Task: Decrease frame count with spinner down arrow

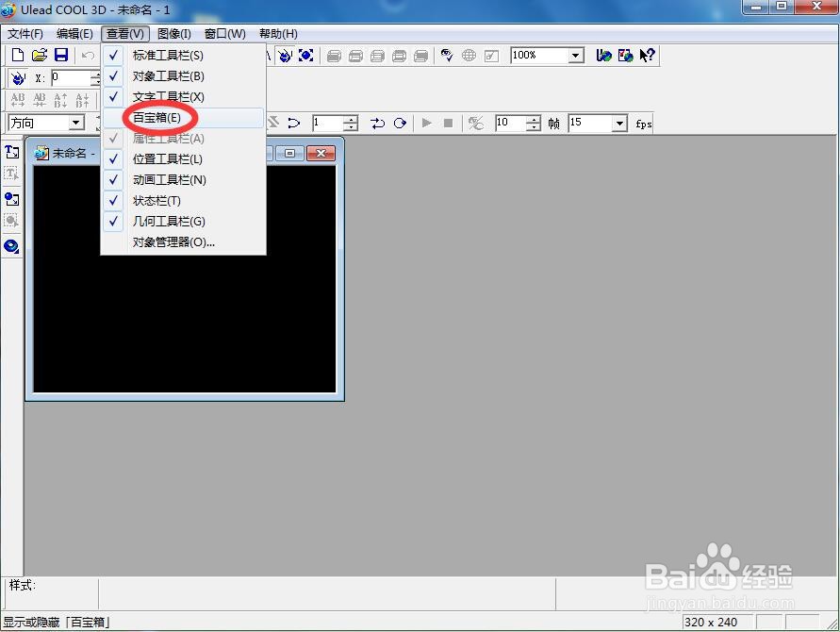Action: (534, 127)
